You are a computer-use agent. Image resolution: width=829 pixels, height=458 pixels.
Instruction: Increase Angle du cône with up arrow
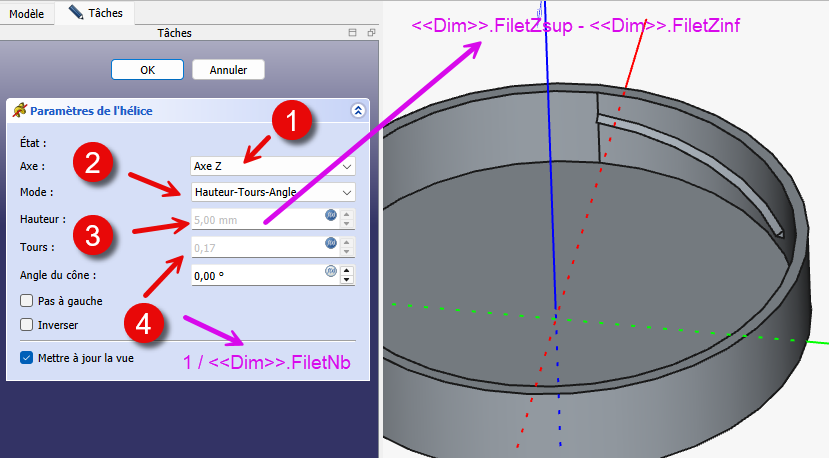(x=347, y=269)
